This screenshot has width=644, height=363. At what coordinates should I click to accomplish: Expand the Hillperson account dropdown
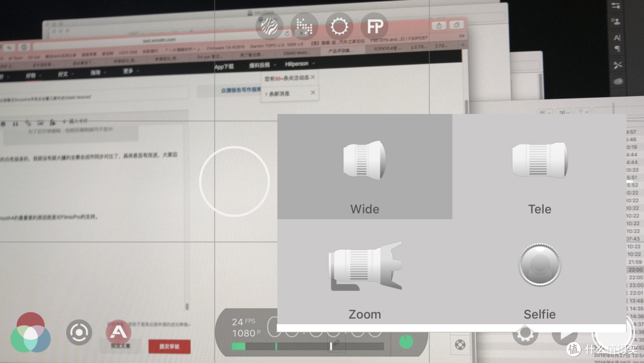point(300,64)
